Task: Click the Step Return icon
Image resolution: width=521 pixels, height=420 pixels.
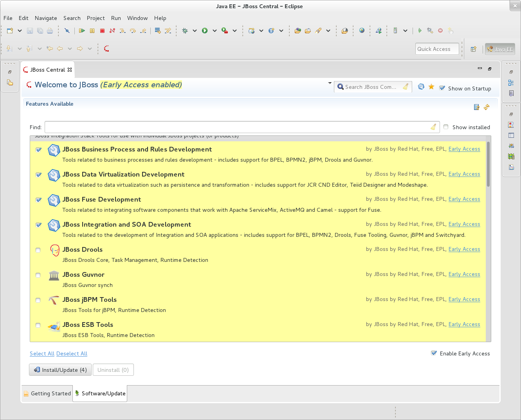Action: 144,31
